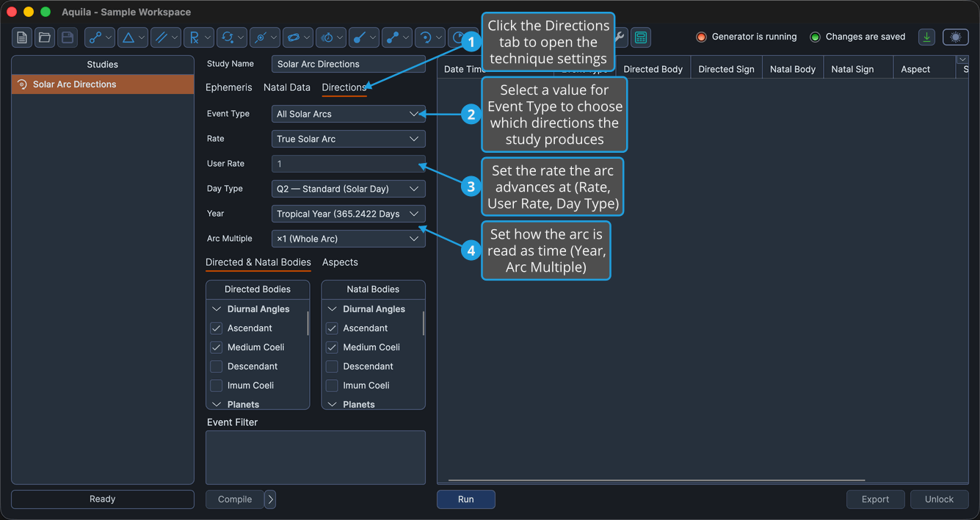Select the triangle aspect tool icon
This screenshot has height=520, width=980.
tap(128, 37)
